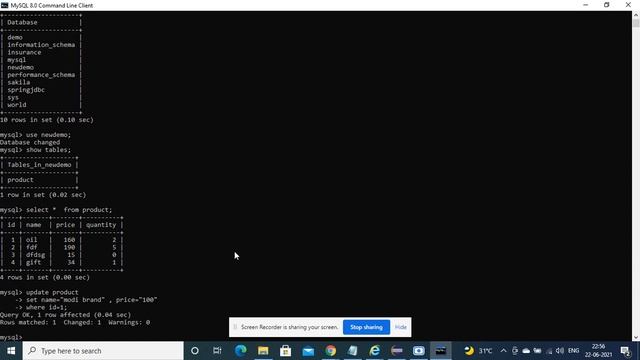The image size is (640, 360).
Task: Select the MySQL command line taskbar icon
Action: coord(441,351)
